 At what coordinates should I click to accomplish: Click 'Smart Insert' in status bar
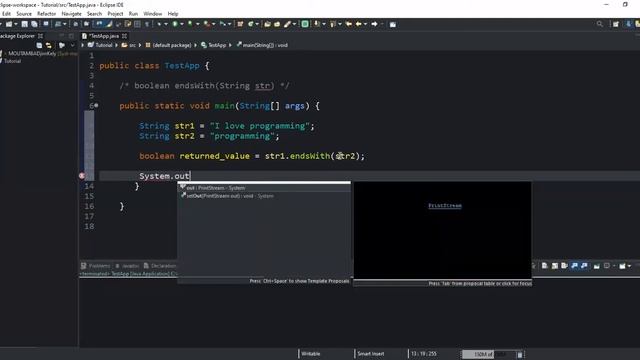371,354
